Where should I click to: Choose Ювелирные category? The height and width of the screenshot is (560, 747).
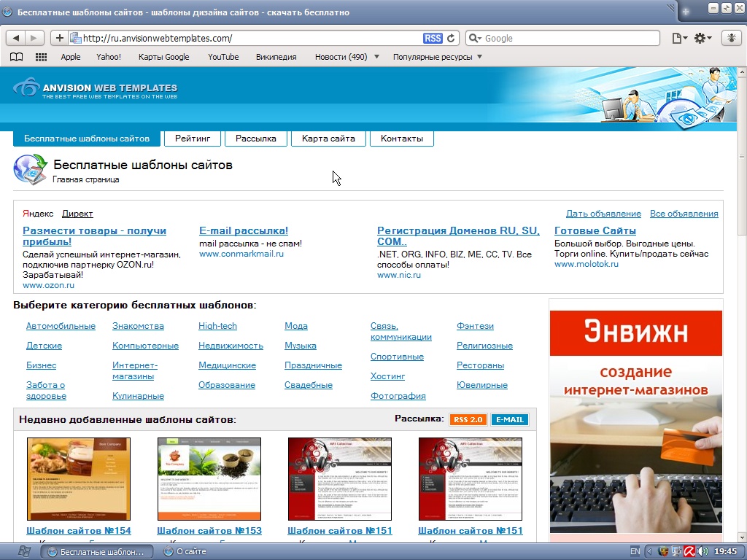[482, 385]
